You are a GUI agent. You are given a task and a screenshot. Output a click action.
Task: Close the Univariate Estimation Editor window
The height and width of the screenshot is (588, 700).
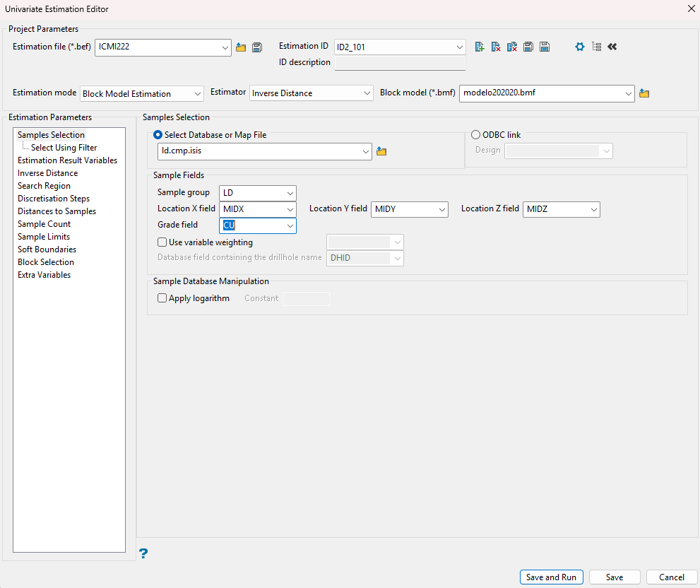[691, 9]
